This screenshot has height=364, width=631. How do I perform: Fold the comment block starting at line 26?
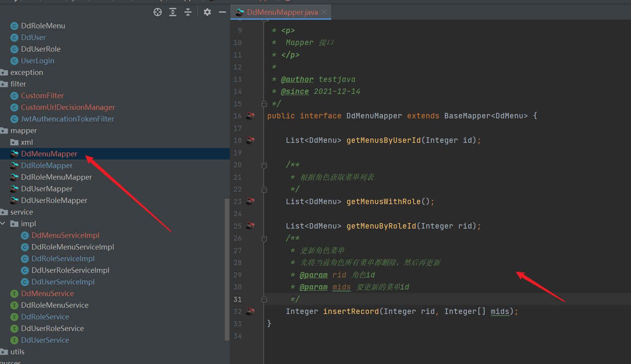[x=264, y=238]
